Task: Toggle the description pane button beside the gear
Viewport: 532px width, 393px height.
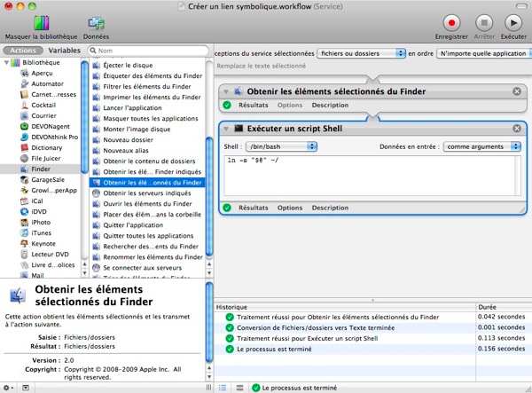Action: tap(26, 388)
